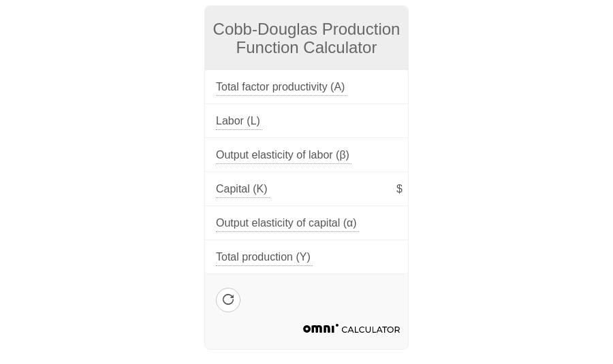Click the circular reload calculator icon

(x=228, y=300)
